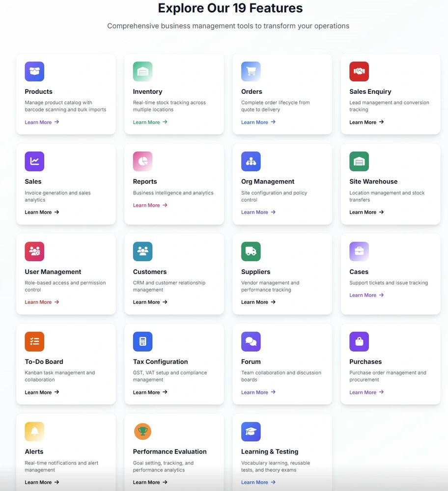This screenshot has width=448, height=491.
Task: Click the Sales Enquiry handshake icon
Action: click(x=359, y=72)
